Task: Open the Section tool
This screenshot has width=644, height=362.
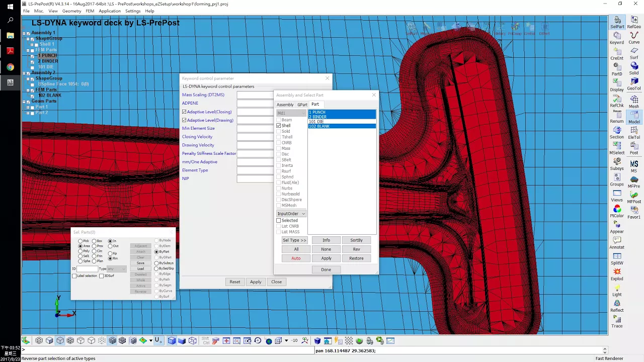Action: (x=617, y=133)
